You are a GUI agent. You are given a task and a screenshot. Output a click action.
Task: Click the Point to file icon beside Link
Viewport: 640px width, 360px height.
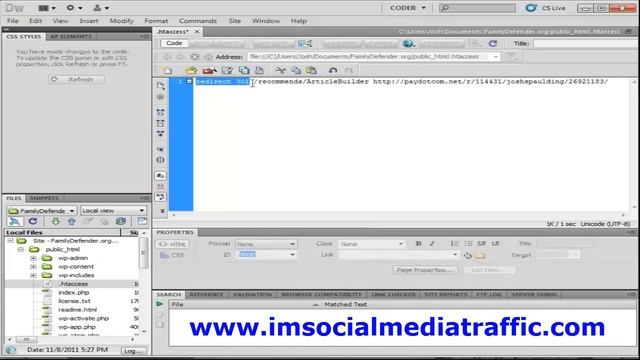(468, 256)
